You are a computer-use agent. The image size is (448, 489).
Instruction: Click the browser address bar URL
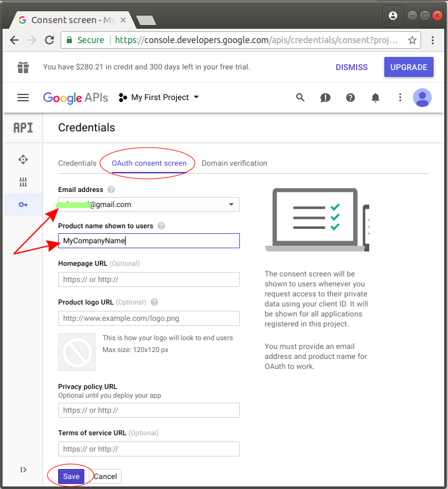[256, 40]
